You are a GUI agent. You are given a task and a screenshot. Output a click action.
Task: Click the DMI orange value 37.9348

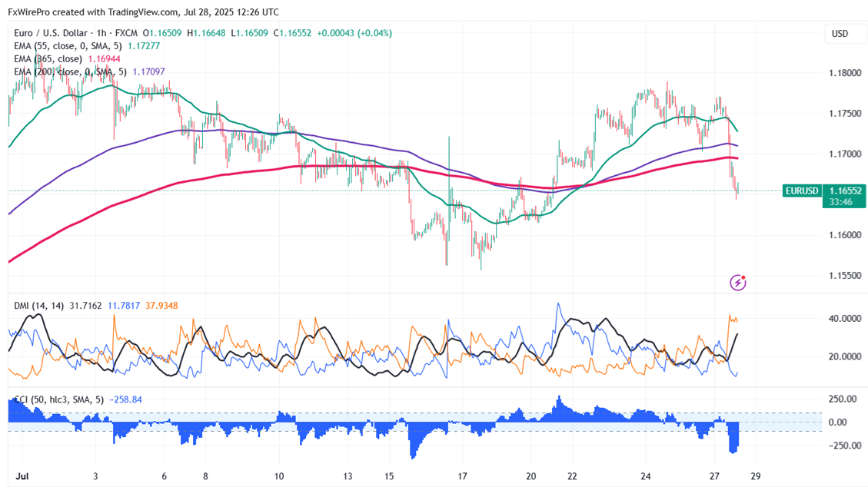click(161, 305)
